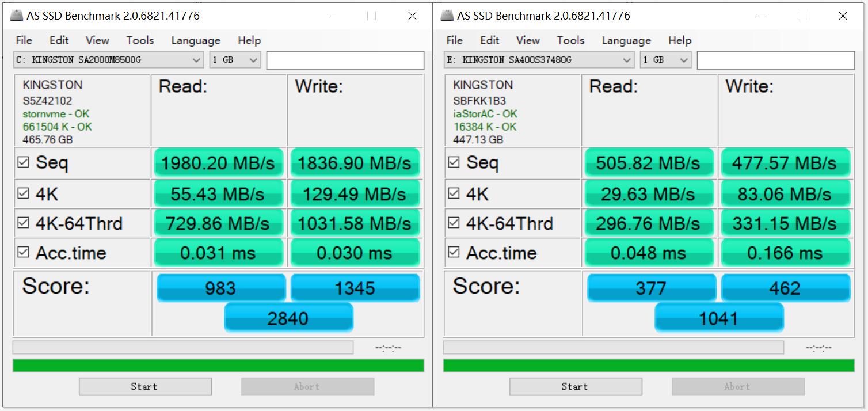Open the View menu in right window
The height and width of the screenshot is (411, 868).
528,40
